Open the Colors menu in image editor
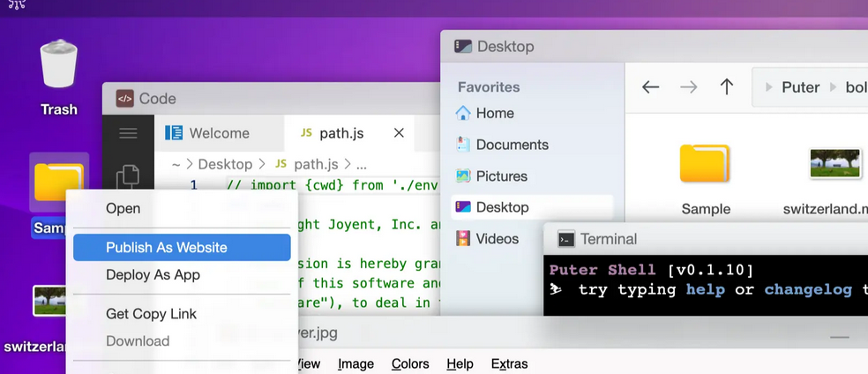The height and width of the screenshot is (374, 868). coord(410,363)
